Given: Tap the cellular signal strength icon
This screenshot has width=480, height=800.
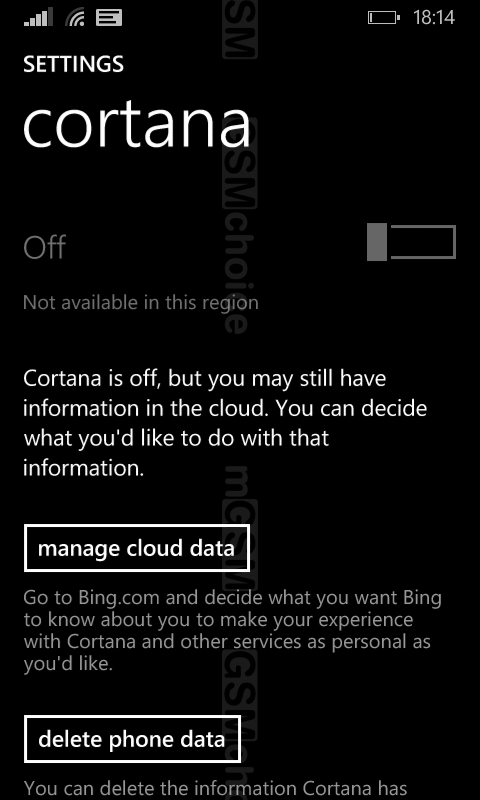Looking at the screenshot, I should [x=38, y=18].
